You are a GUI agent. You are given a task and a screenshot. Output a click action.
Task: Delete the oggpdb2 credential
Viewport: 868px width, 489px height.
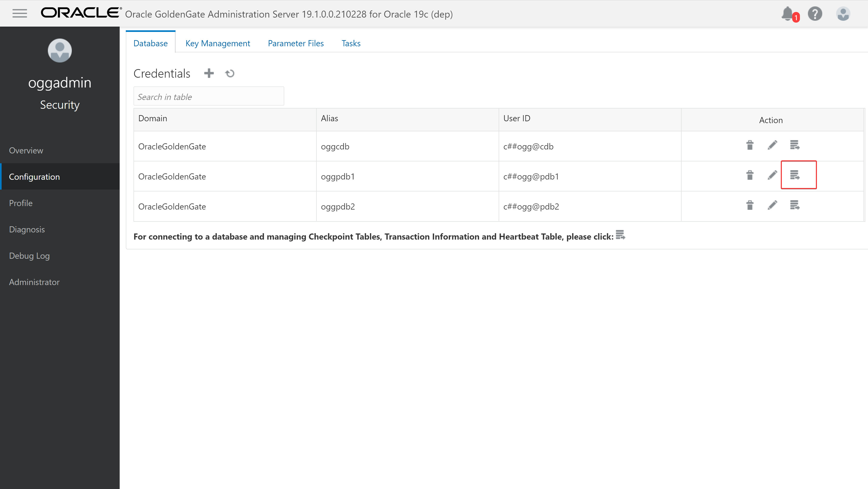(x=750, y=205)
